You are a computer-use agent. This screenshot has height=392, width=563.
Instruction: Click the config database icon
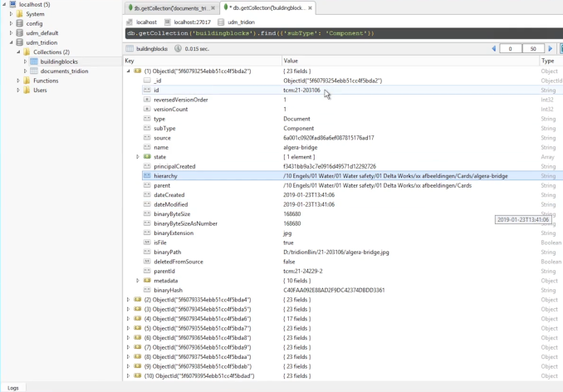20,23
